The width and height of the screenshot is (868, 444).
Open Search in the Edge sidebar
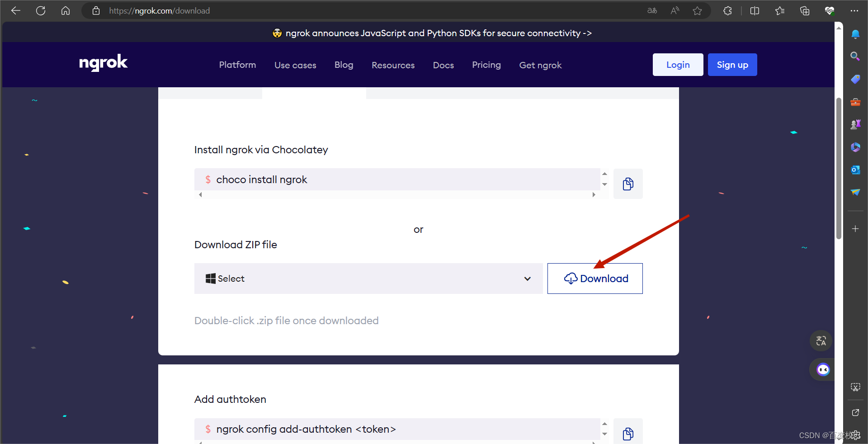855,56
